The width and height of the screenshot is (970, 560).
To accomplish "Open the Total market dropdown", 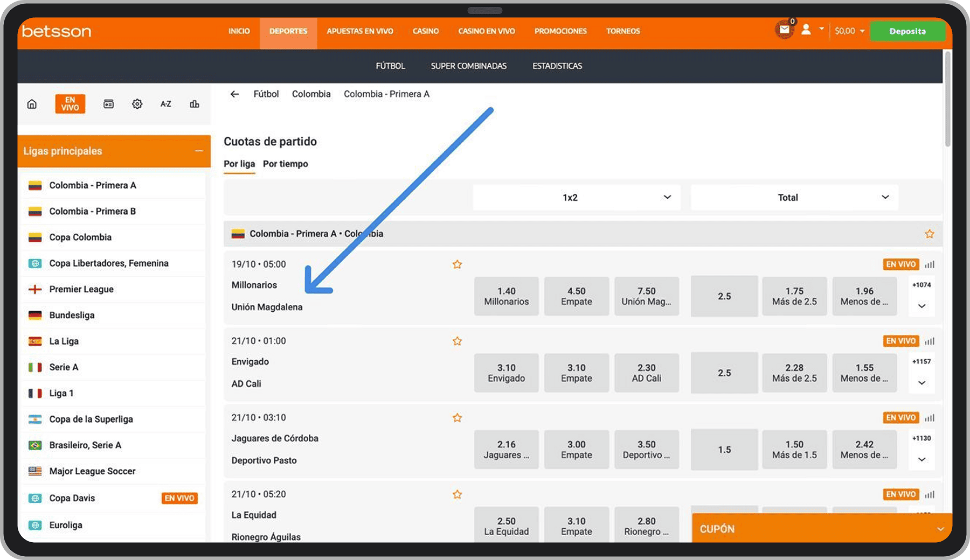I will pyautogui.click(x=794, y=198).
